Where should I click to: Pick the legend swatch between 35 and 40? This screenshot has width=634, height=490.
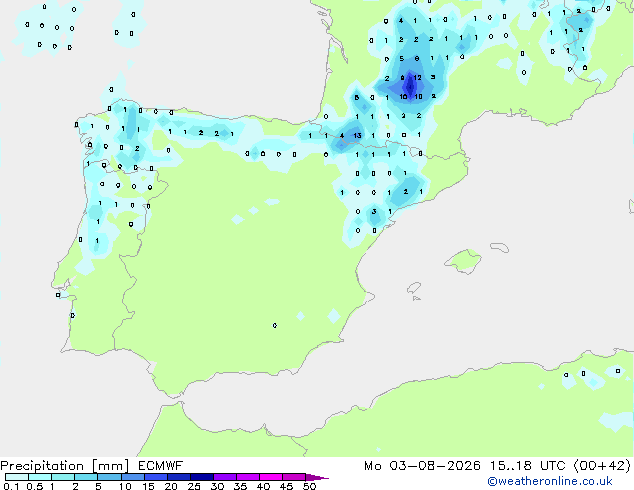(x=248, y=477)
